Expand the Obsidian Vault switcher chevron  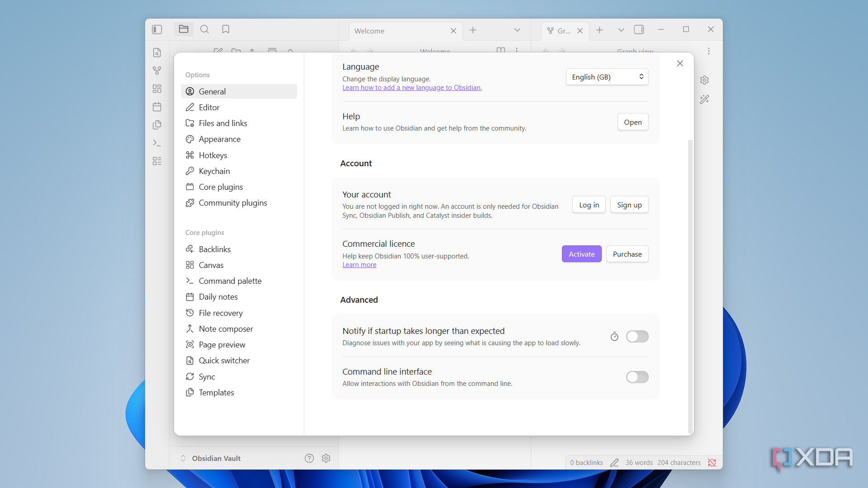(x=183, y=458)
